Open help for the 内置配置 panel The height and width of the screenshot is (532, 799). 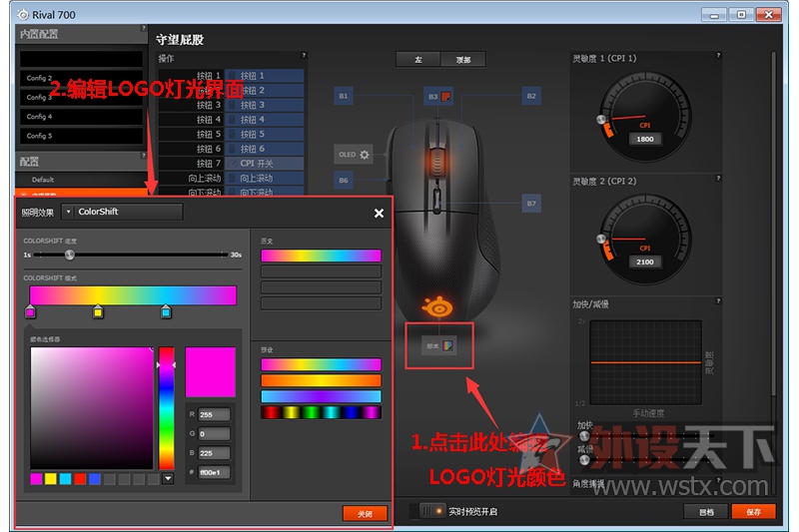(x=143, y=28)
